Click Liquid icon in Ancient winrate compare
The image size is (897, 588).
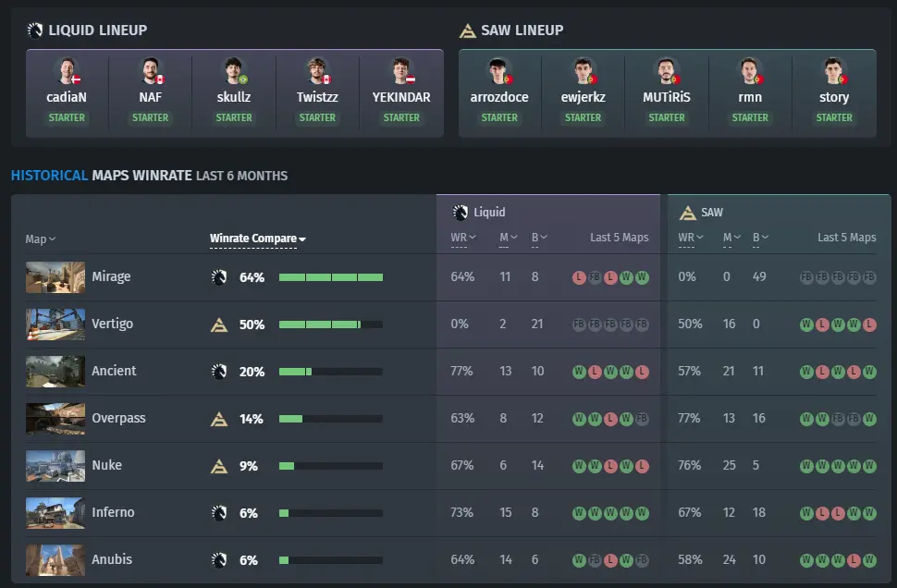point(219,372)
